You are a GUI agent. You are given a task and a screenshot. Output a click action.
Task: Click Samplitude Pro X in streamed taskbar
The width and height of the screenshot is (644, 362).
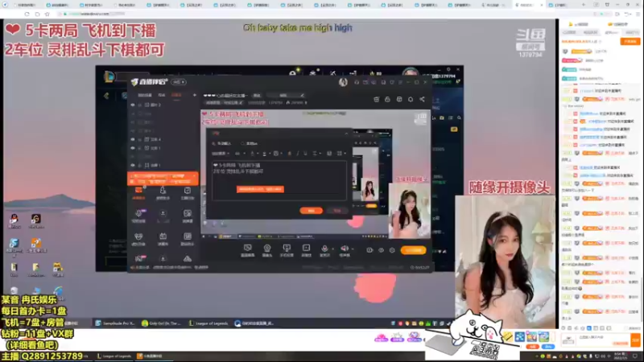pos(115,323)
